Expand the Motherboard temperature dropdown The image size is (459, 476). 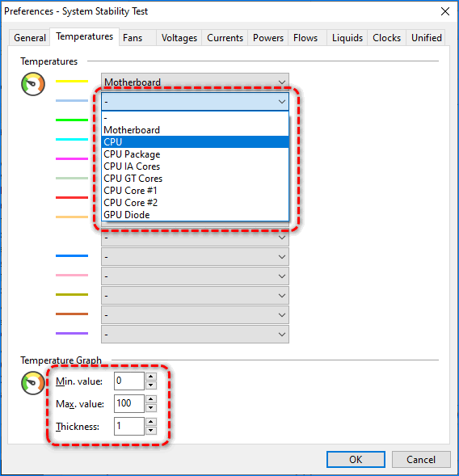195,82
